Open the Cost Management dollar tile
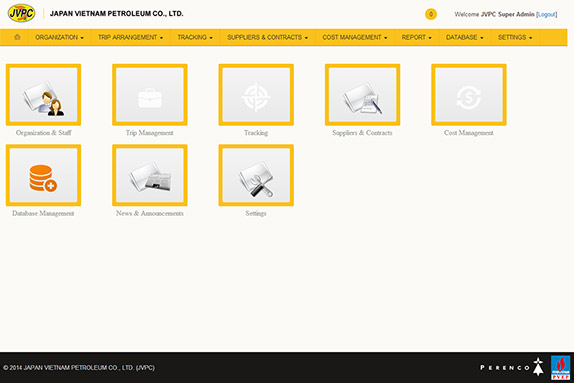Screen dimensions: 574x383 pos(469,95)
